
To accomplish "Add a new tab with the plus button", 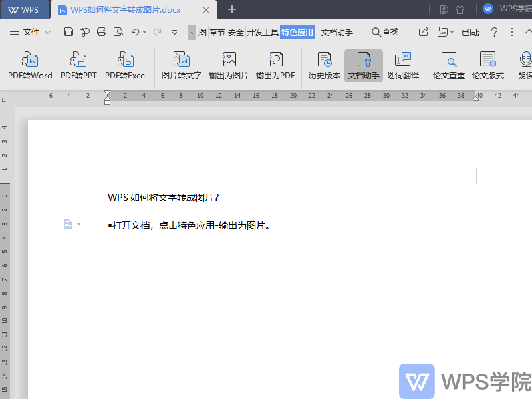I will click(x=232, y=9).
